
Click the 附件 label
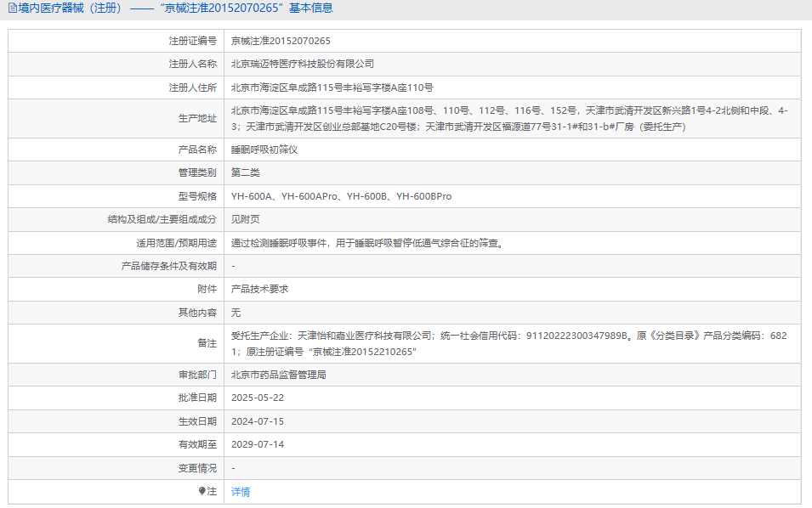coord(207,289)
